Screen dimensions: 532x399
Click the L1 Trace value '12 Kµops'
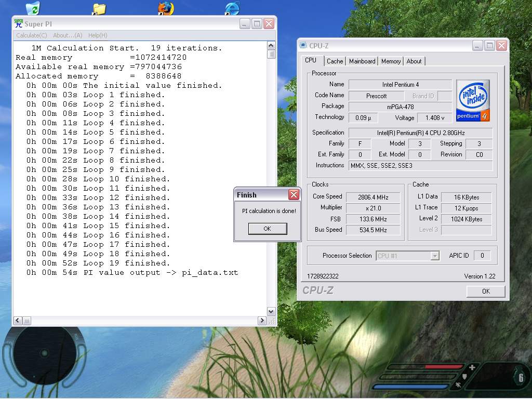point(467,208)
